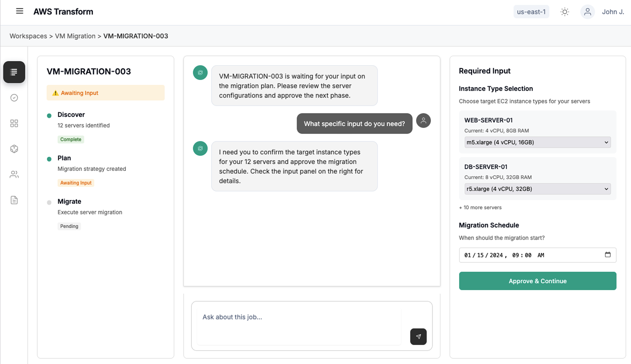Screen dimensions: 631x364
Task: Go to Workspaces breadcrumb
Action: [28, 36]
